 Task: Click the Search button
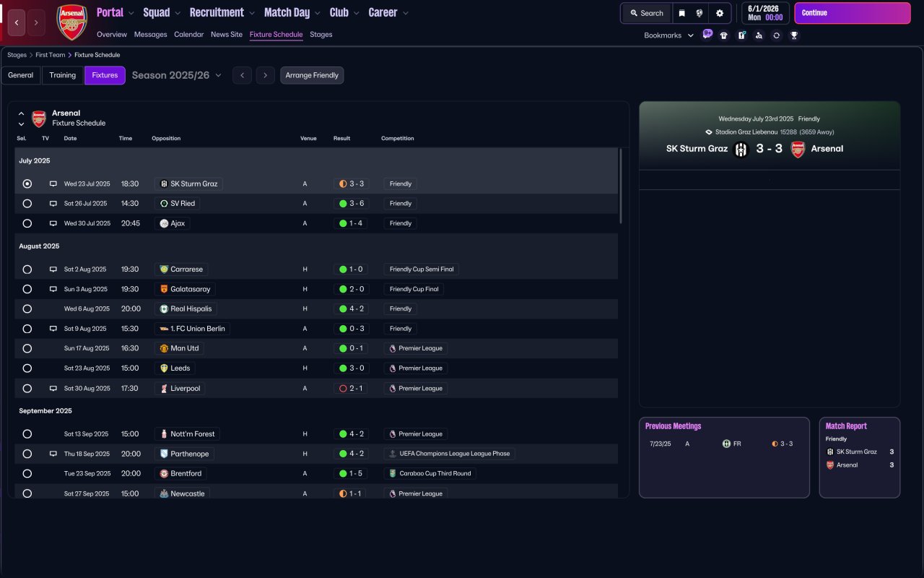(x=646, y=13)
